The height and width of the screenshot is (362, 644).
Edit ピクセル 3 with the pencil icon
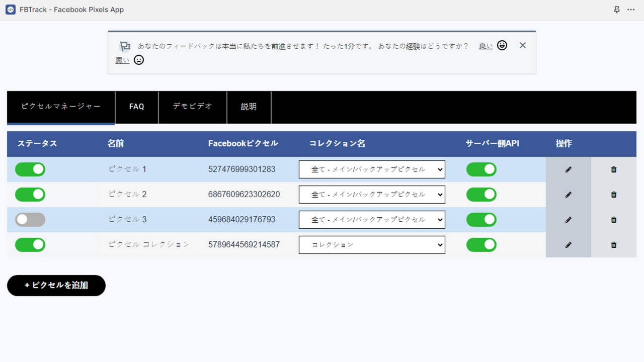(x=569, y=220)
